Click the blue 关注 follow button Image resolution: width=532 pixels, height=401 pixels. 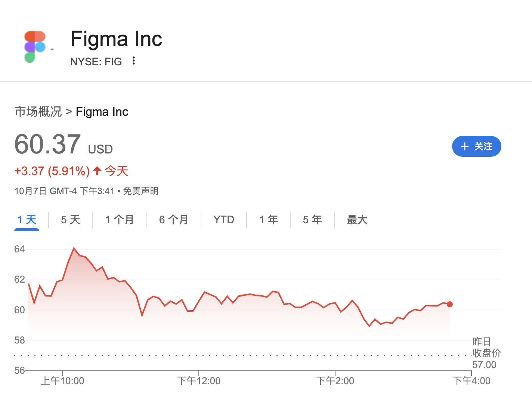476,146
